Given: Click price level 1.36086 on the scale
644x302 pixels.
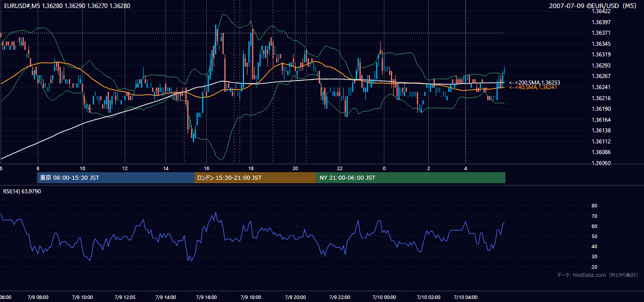Looking at the screenshot, I should click(602, 152).
